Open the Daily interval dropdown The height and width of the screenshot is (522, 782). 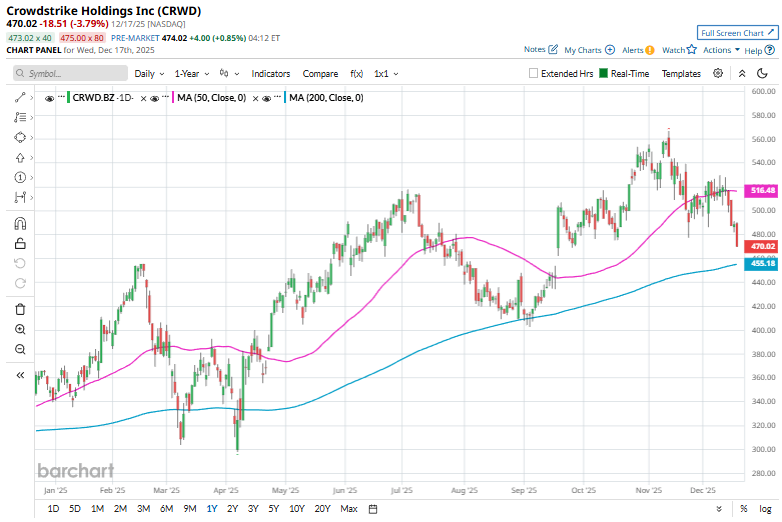pos(149,74)
